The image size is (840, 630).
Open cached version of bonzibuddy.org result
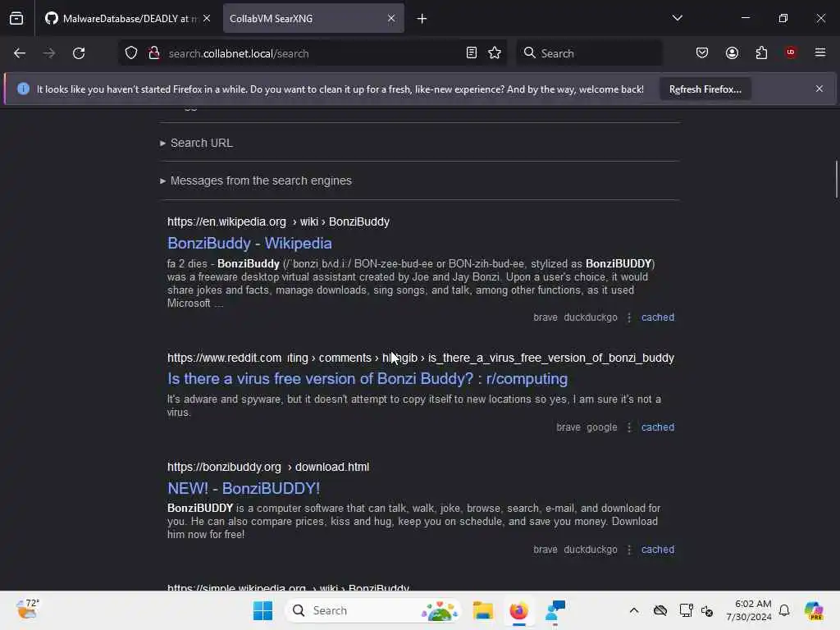coord(658,549)
